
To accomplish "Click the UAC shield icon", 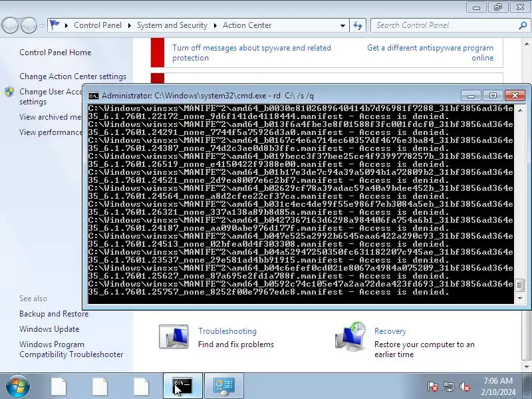I will point(9,92).
